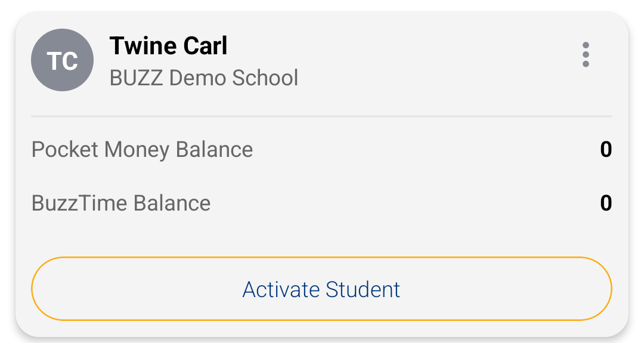Viewport: 644px width, 343px height.
Task: Show more options for Twine Carl
Action: tap(586, 55)
